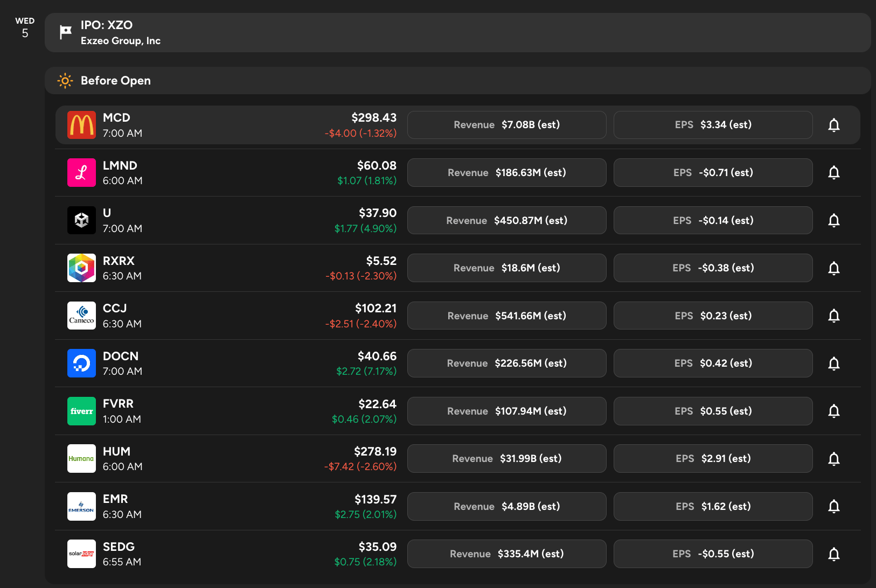Select the RXRX ticker symbol
Image resolution: width=876 pixels, height=588 pixels.
(x=119, y=261)
